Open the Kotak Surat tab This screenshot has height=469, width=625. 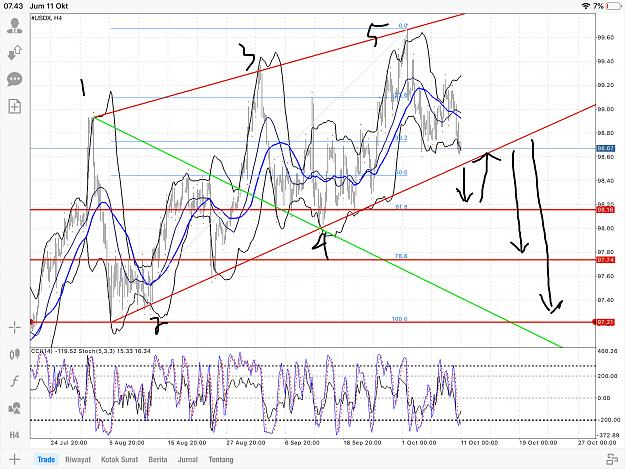coord(120,459)
